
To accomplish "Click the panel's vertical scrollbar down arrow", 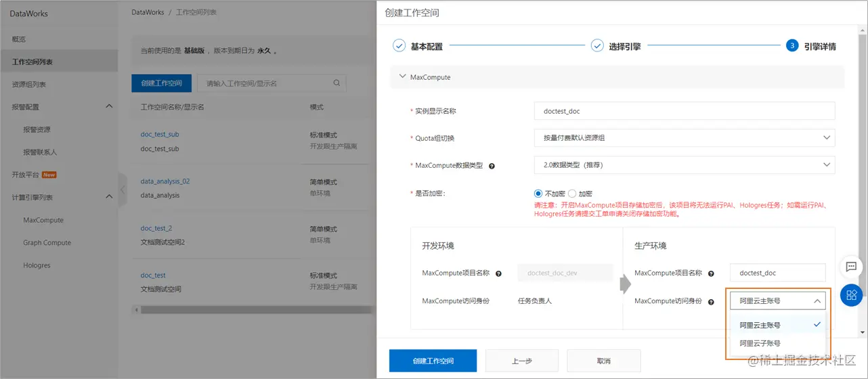I will click(x=862, y=333).
